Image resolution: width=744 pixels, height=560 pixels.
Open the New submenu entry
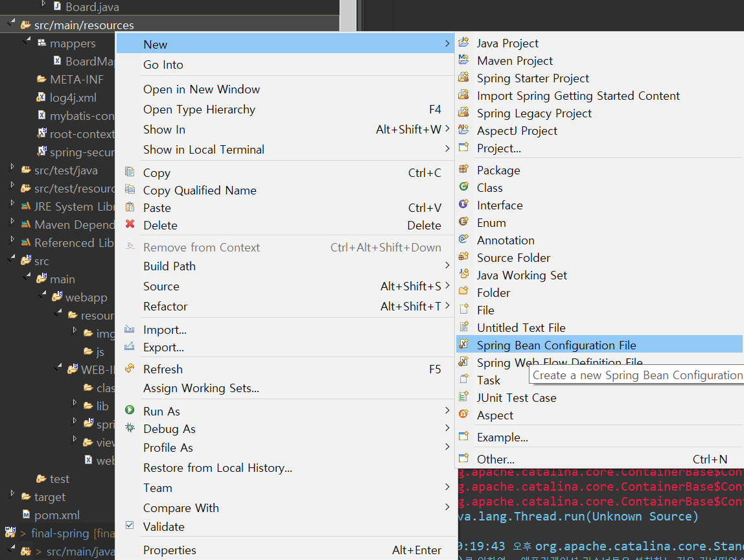pos(285,44)
